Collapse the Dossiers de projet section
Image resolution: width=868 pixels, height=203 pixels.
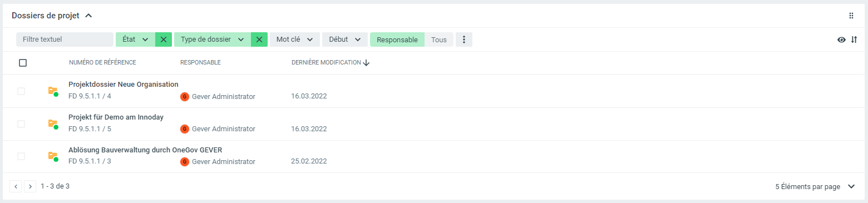coord(88,16)
